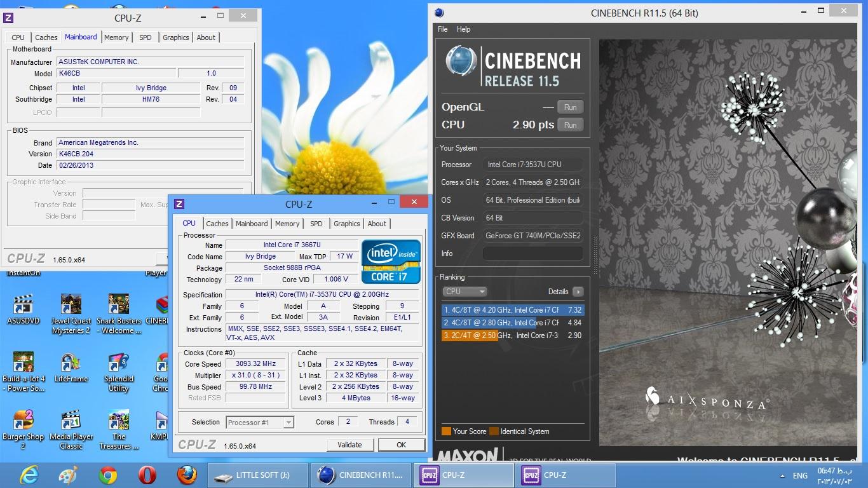Open The Treasures desktop shortcut

pos(119,430)
